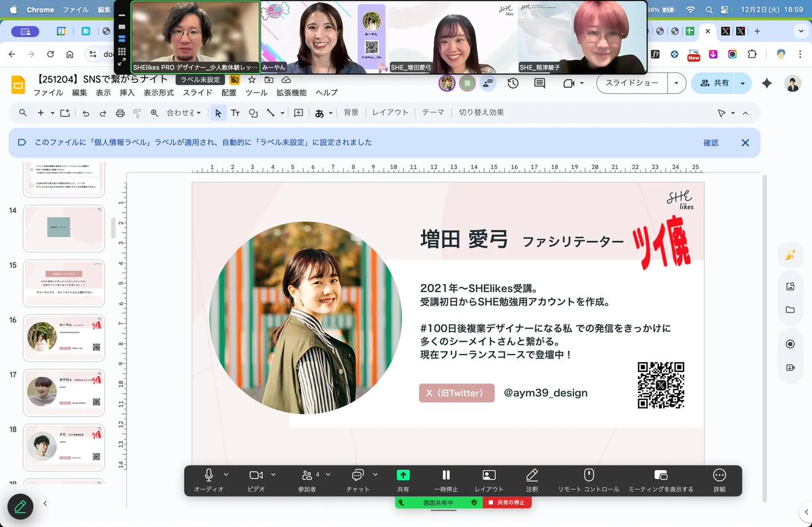Click the Zoom レイアウト button
Viewport: 812px width, 527px height.
pos(489,480)
